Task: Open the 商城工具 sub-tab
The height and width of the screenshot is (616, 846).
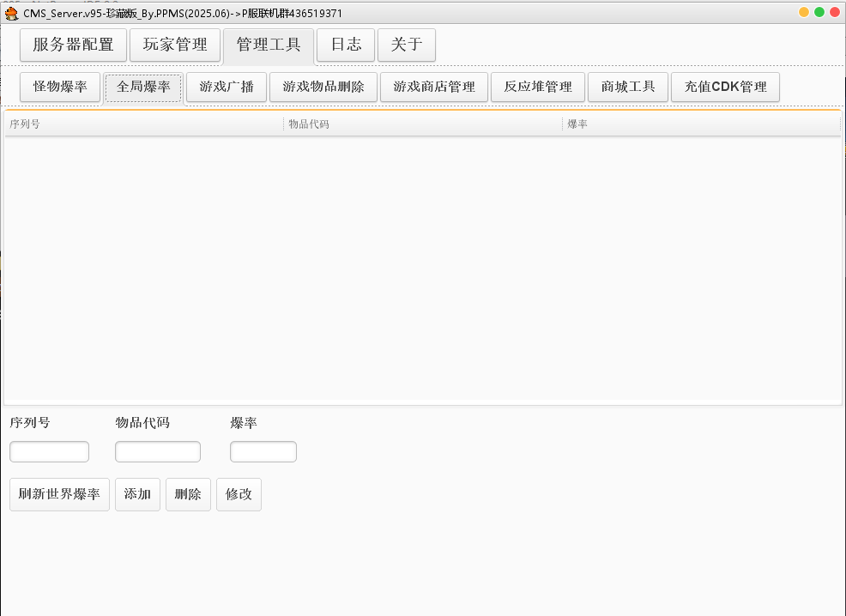Action: click(x=628, y=87)
